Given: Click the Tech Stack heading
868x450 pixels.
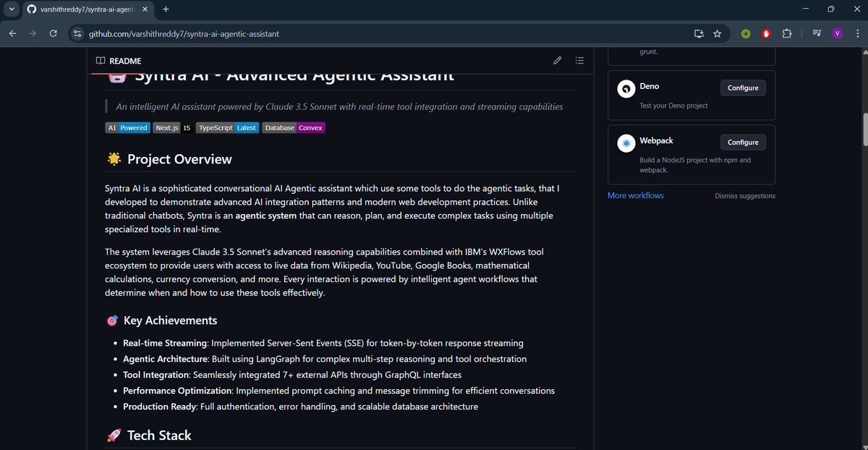Looking at the screenshot, I should tap(159, 436).
